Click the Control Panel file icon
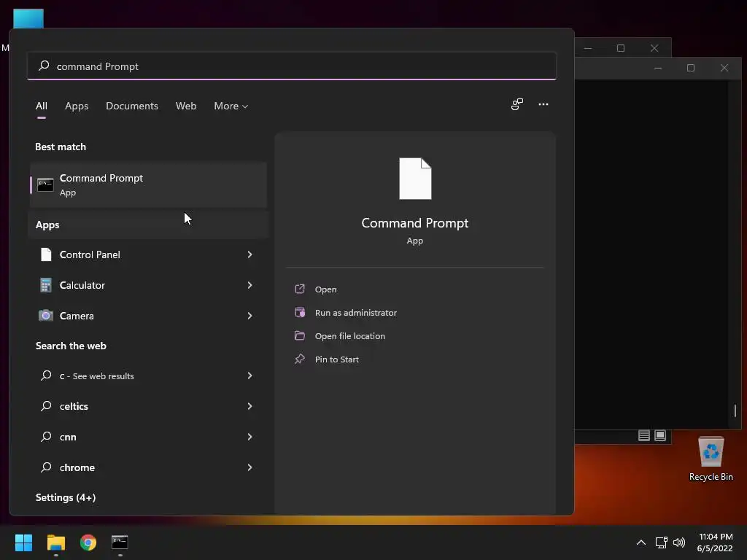Image resolution: width=747 pixels, height=560 pixels. [46, 254]
